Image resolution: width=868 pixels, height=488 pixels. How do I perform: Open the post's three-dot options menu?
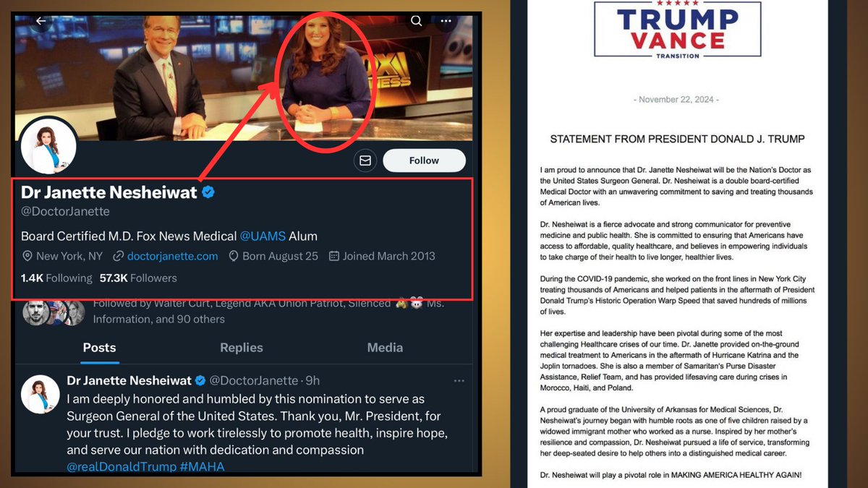point(459,380)
